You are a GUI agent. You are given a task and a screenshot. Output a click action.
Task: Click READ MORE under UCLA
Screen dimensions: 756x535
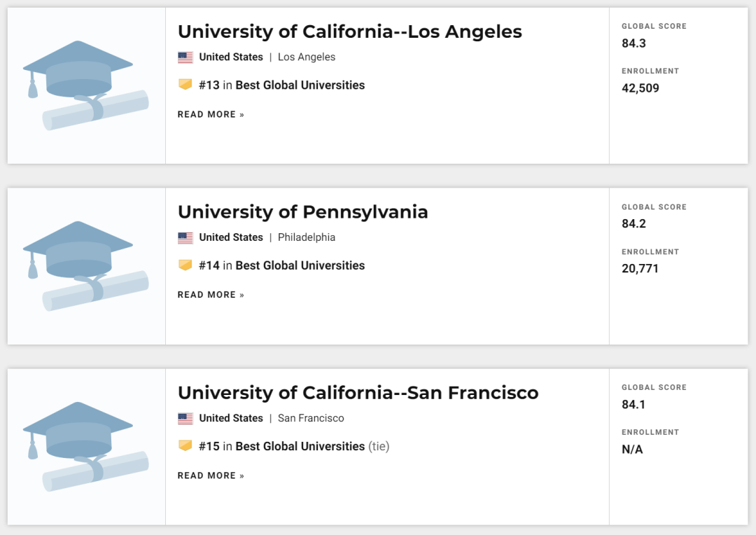[x=211, y=114]
